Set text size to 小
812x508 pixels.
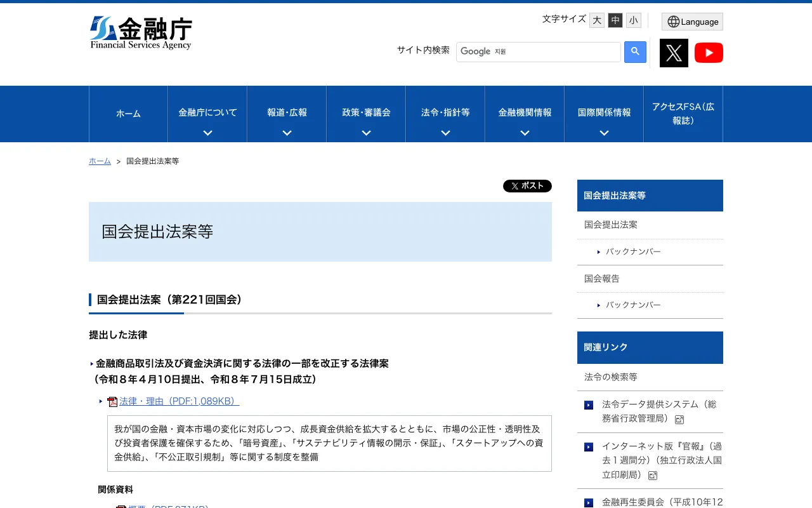(x=634, y=20)
